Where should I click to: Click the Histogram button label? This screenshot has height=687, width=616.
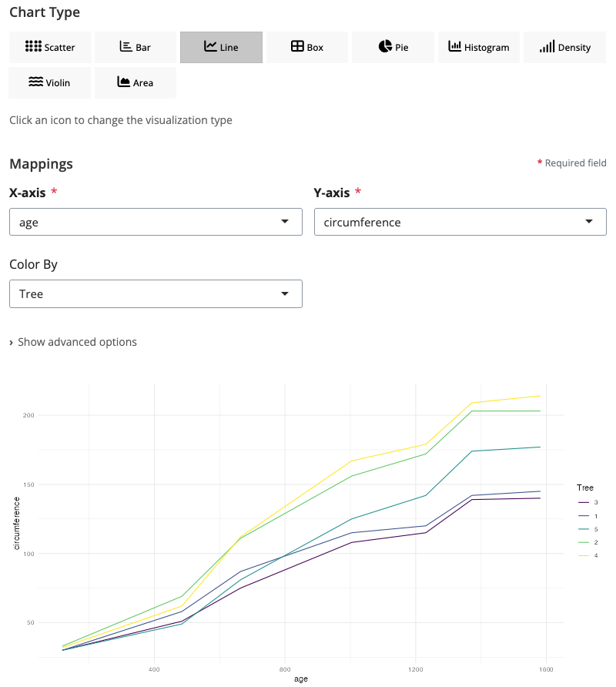coord(487,48)
